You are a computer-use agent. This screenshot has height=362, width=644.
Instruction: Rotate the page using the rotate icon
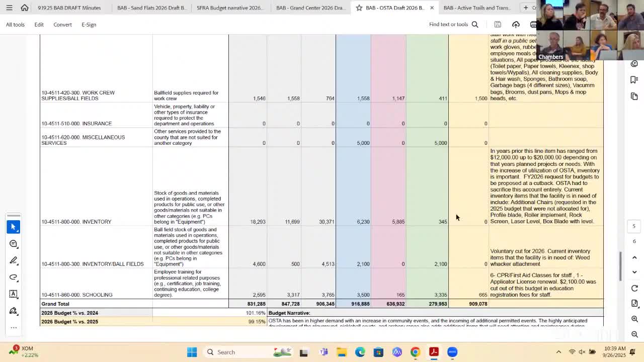(x=634, y=288)
